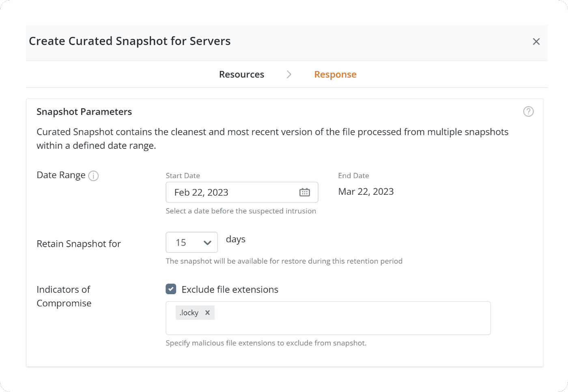This screenshot has height=392, width=568.
Task: Click the End Date value Mar 22, 2023
Action: pos(366,192)
